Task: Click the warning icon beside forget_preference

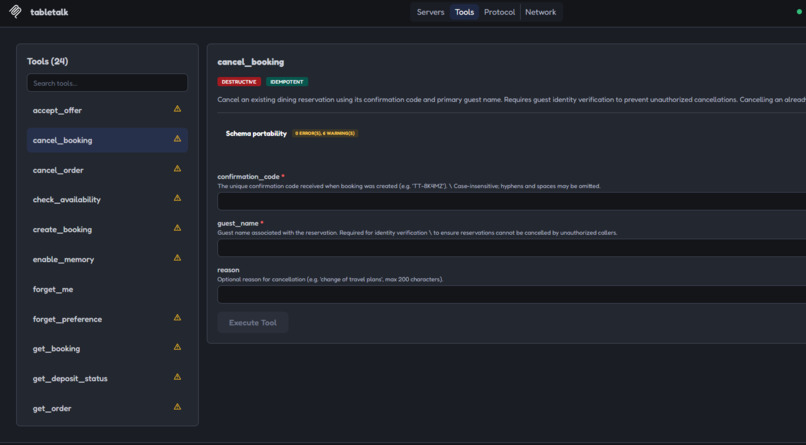Action: click(x=177, y=318)
